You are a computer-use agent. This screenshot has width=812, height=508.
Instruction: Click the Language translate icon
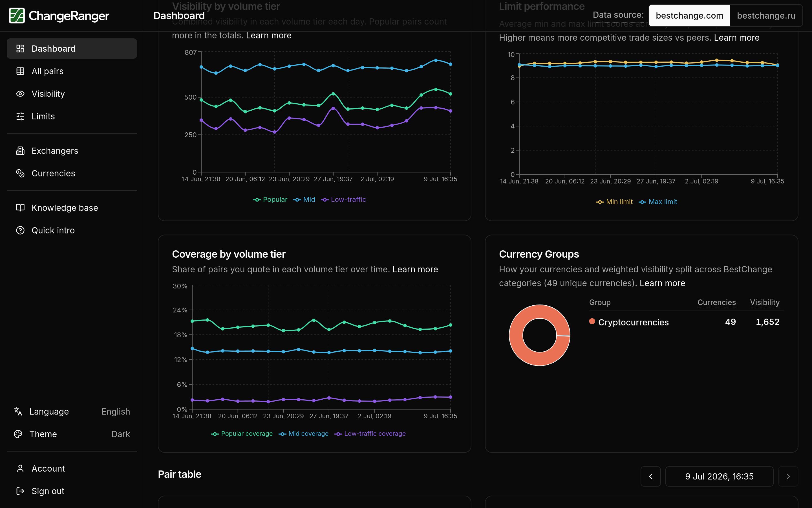pyautogui.click(x=18, y=411)
